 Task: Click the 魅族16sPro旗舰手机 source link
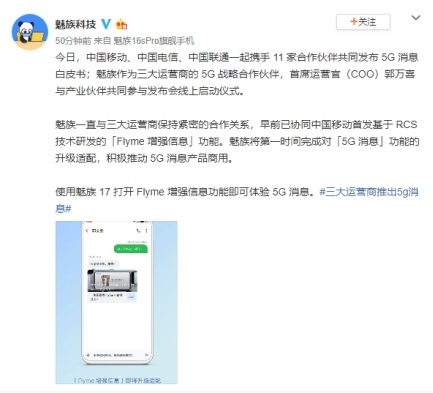tap(154, 41)
